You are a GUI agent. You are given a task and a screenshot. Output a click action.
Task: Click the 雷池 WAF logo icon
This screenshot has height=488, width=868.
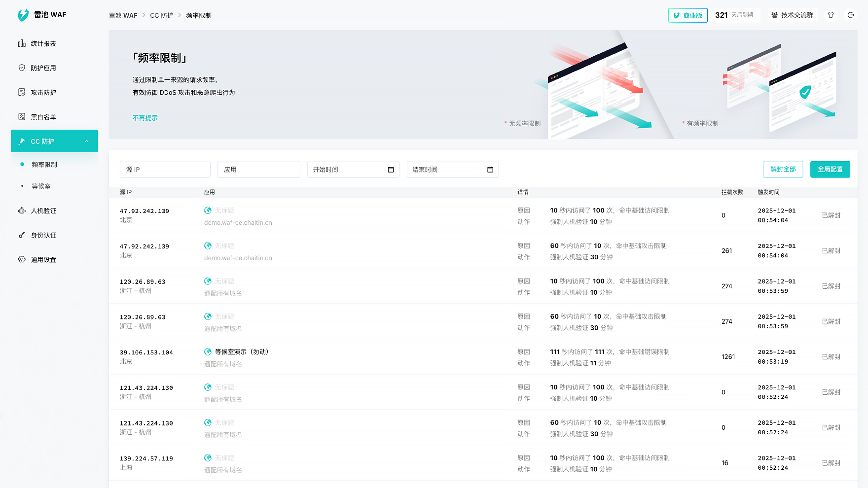[x=23, y=15]
